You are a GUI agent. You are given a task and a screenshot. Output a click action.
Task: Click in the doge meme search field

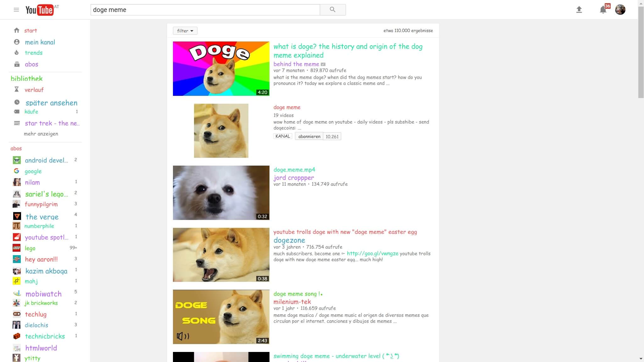coord(205,10)
